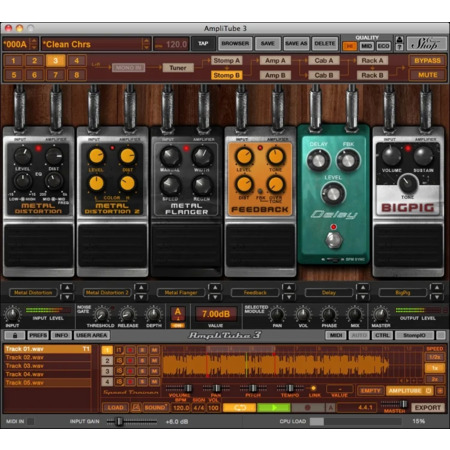This screenshot has width=450, height=450.
Task: Click the Speed Trainer MASTER slider
Action: click(x=395, y=404)
